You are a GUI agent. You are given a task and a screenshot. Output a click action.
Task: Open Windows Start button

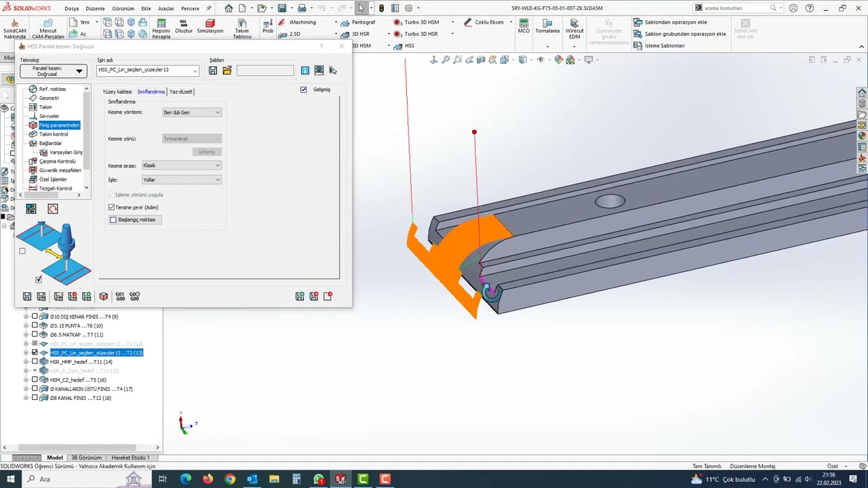coord(11,479)
